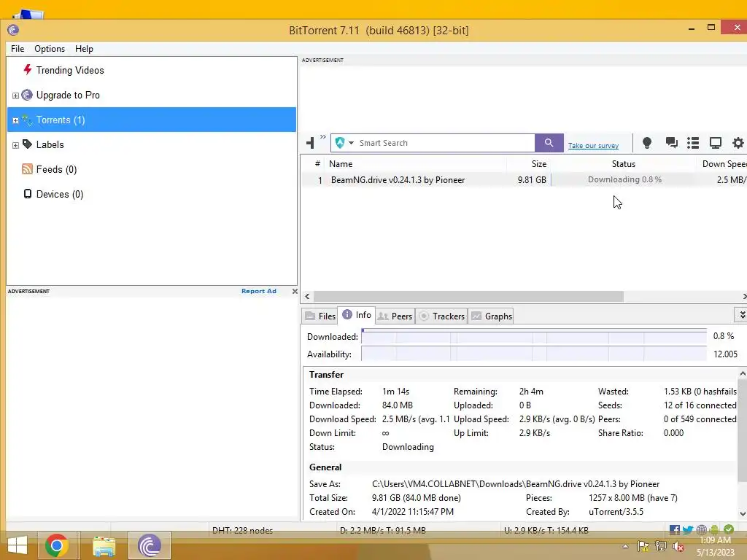Switch to the Graphs tab
The height and width of the screenshot is (560, 747).
click(492, 316)
